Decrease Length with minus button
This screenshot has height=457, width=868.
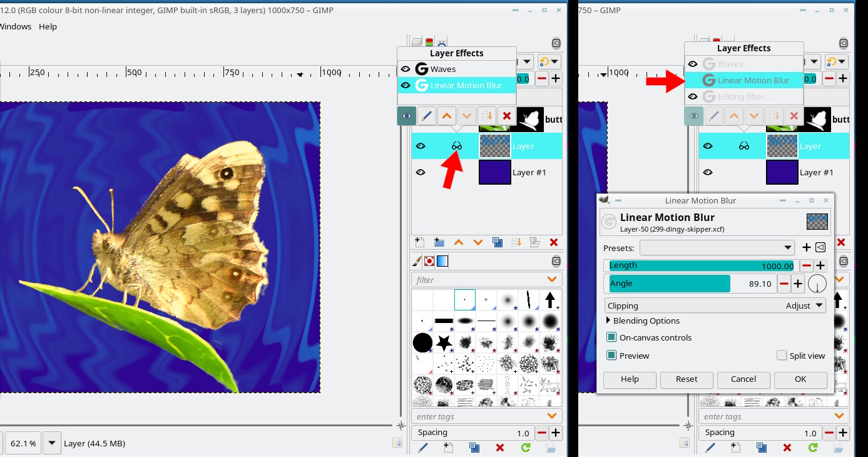click(x=807, y=265)
